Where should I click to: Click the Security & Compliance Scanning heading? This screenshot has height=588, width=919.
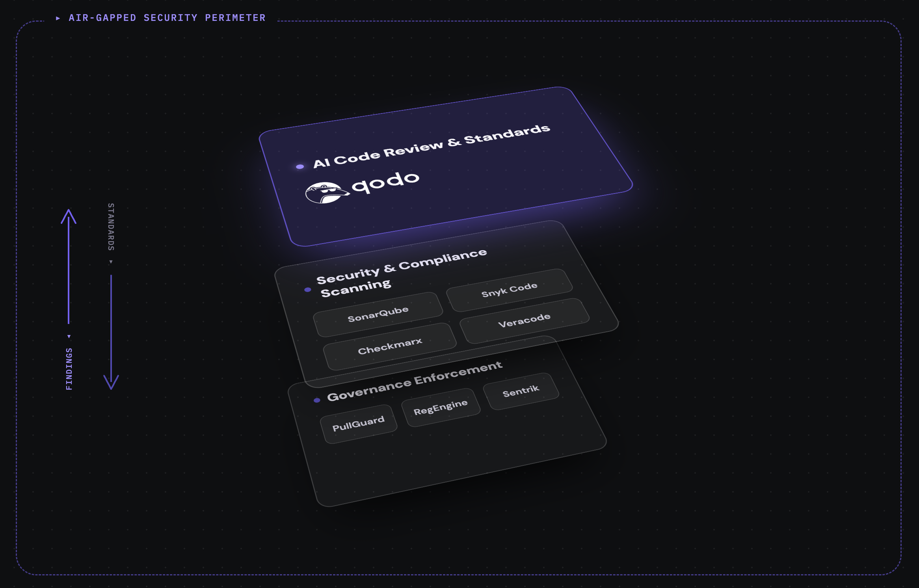[x=402, y=272]
